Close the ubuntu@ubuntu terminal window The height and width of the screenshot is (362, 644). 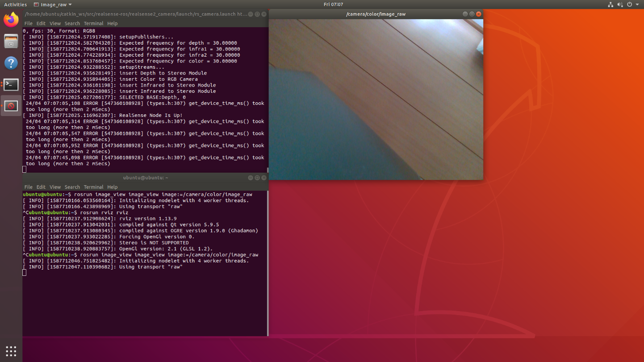pyautogui.click(x=263, y=178)
